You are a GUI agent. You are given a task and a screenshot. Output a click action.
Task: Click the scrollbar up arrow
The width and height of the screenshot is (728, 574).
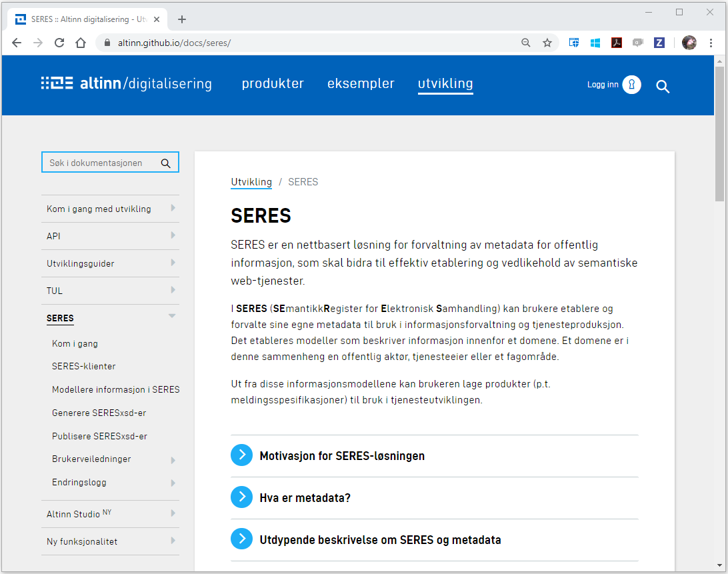(x=719, y=61)
